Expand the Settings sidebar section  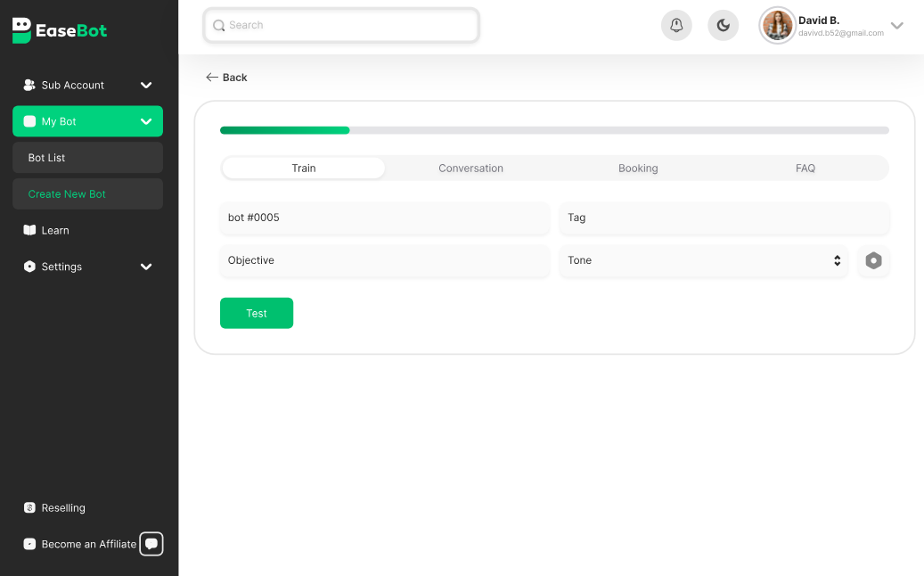click(145, 267)
